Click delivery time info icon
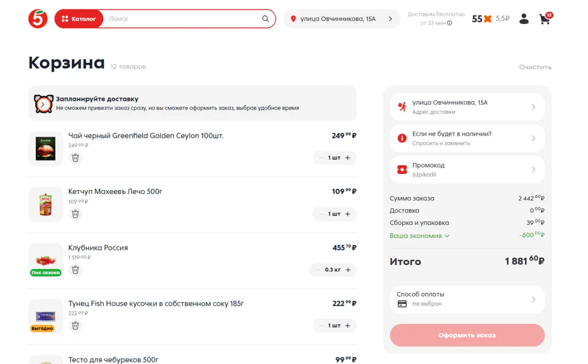This screenshot has height=364, width=588. [450, 23]
